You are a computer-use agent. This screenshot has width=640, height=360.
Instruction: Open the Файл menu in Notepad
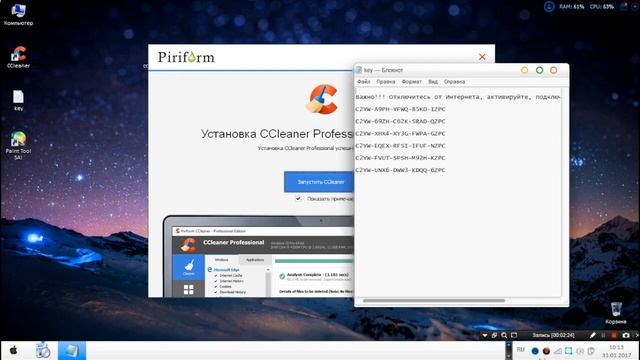pyautogui.click(x=364, y=82)
